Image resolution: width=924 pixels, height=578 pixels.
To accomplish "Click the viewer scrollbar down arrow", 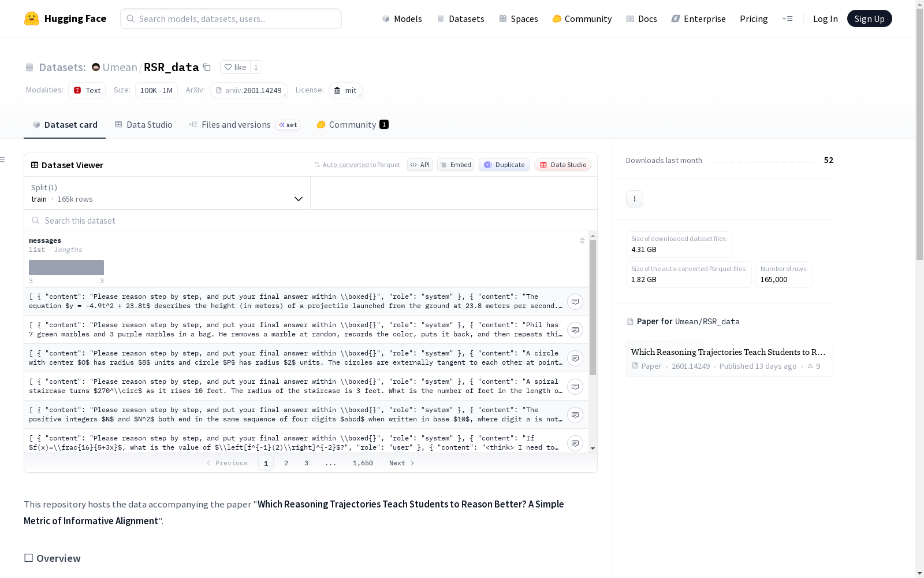I will 593,449.
